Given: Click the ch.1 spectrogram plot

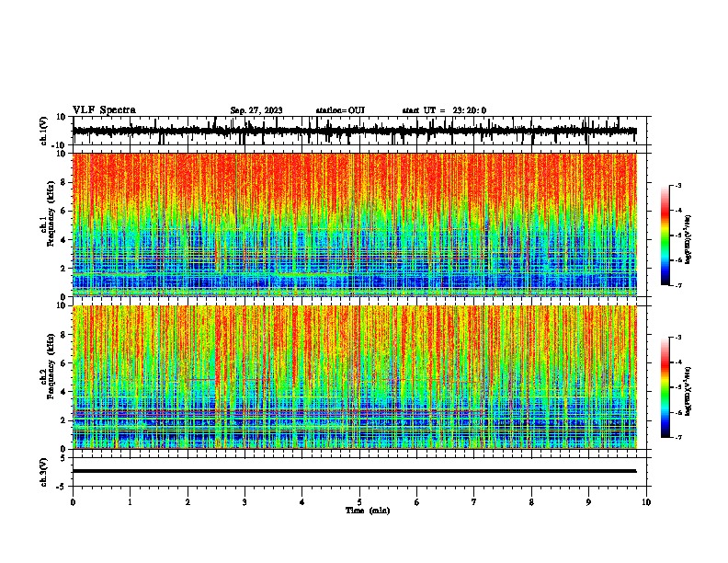Looking at the screenshot, I should tap(354, 224).
